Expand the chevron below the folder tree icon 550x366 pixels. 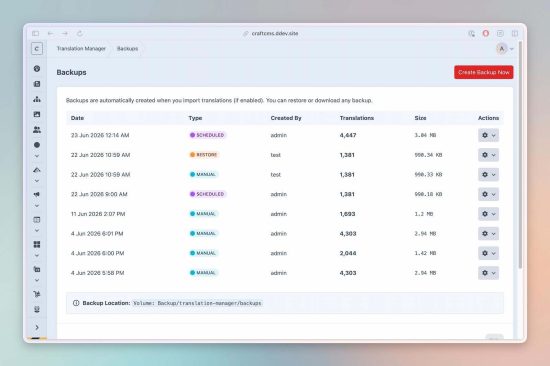click(x=37, y=280)
